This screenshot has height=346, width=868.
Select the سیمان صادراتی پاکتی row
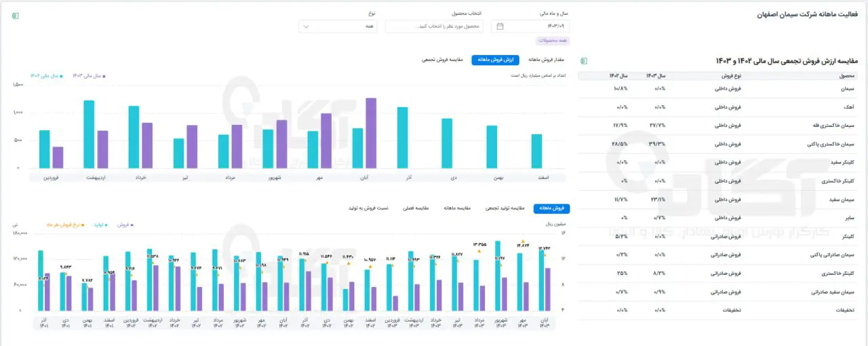pos(719,255)
